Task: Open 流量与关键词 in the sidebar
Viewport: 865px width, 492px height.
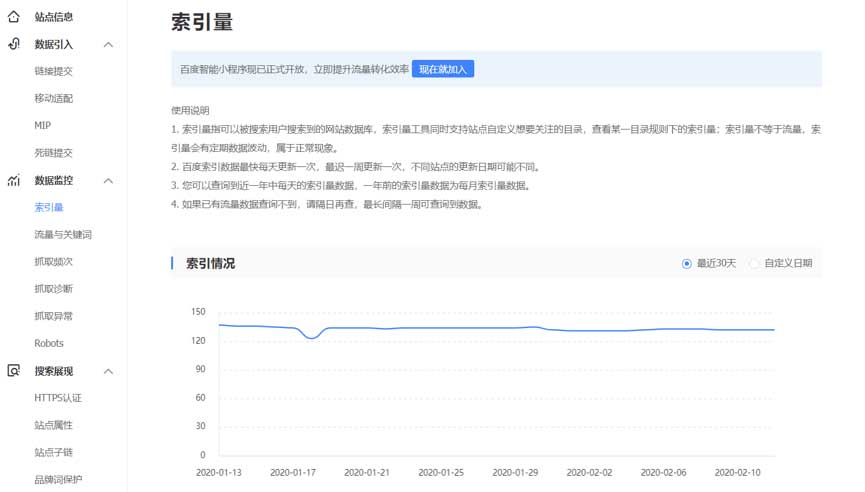Action: (63, 235)
